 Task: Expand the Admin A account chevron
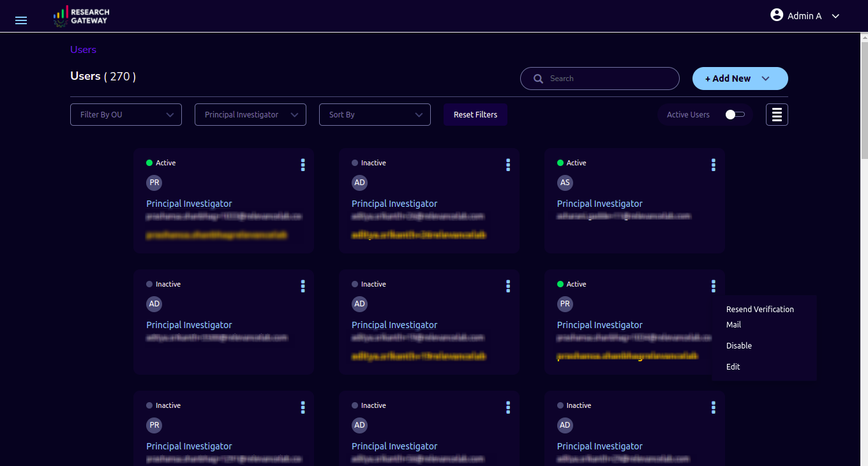[x=835, y=16]
